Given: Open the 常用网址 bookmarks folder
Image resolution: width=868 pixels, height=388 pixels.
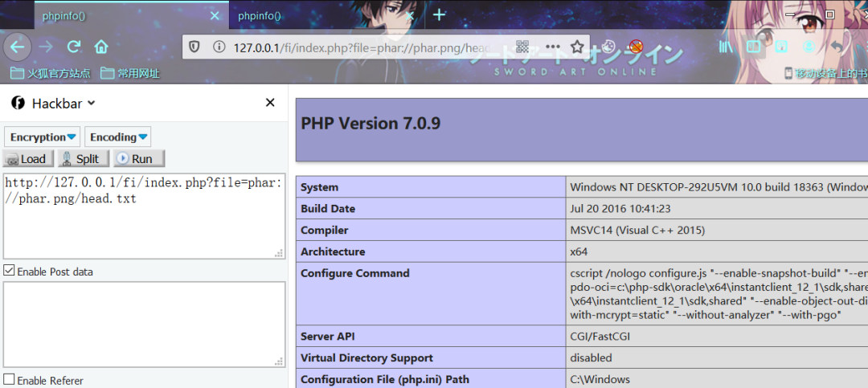Looking at the screenshot, I should (131, 73).
